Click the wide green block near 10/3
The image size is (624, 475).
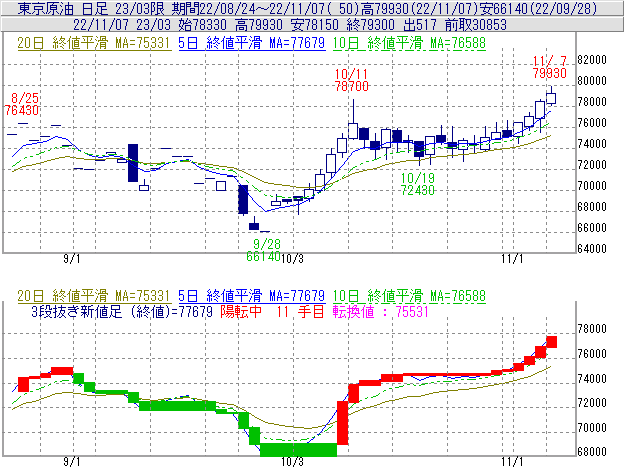pos(298,450)
